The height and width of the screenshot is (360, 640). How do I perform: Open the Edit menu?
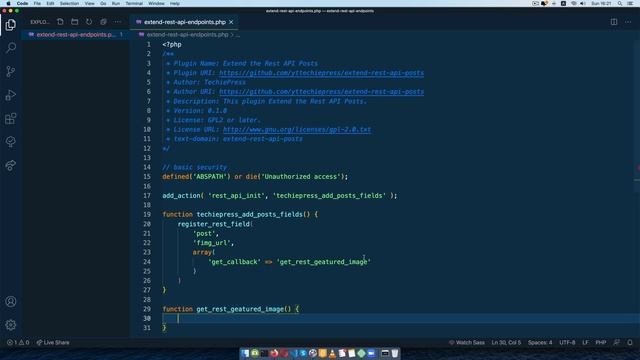(50, 3)
